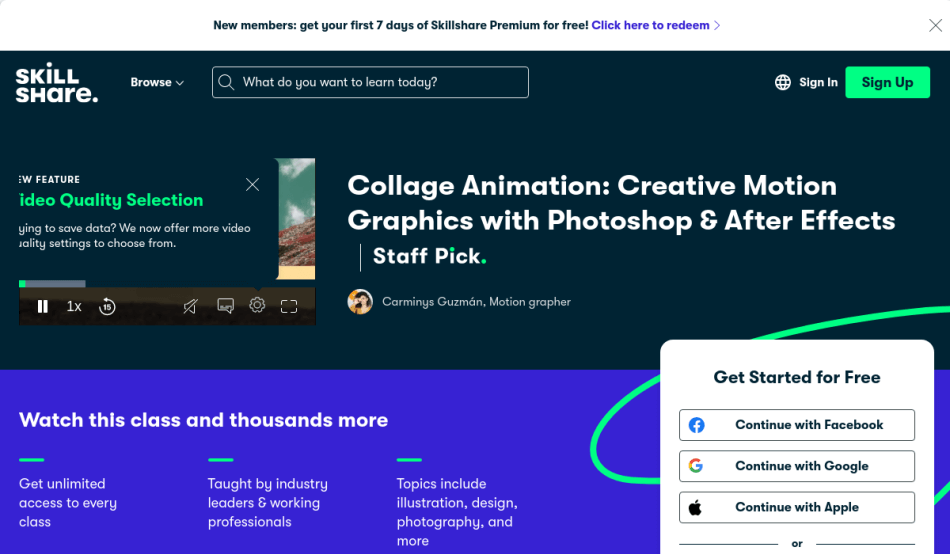Open the video settings gear
The width and height of the screenshot is (950, 554).
pos(257,305)
